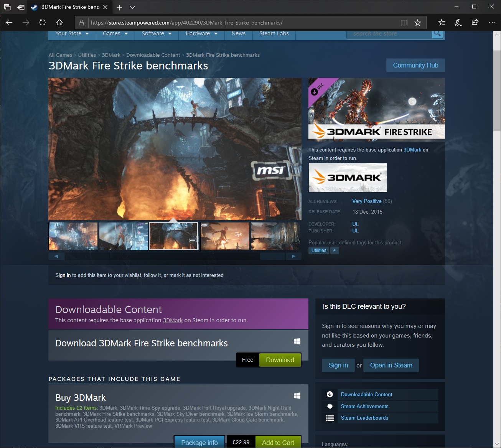Click the Downloadable Content arrow icon

click(x=330, y=394)
